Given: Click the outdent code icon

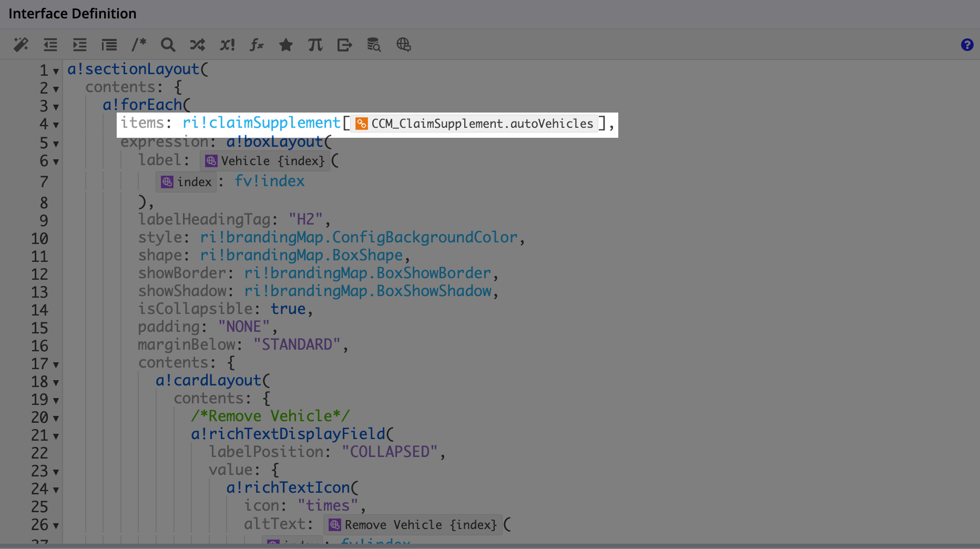Looking at the screenshot, I should (50, 45).
